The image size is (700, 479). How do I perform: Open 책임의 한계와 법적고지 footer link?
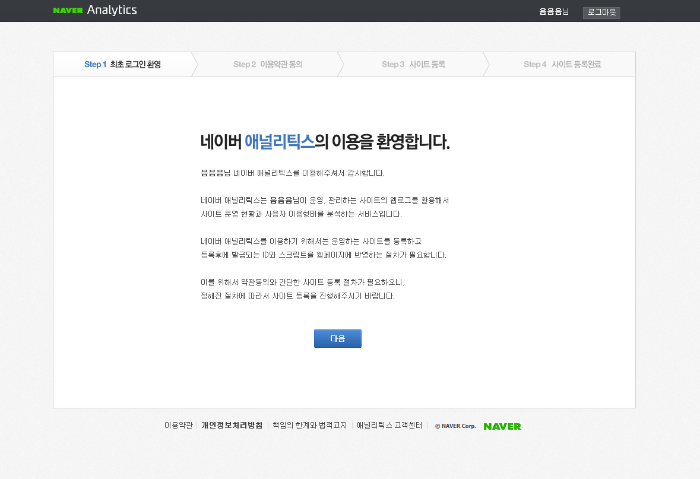point(309,425)
